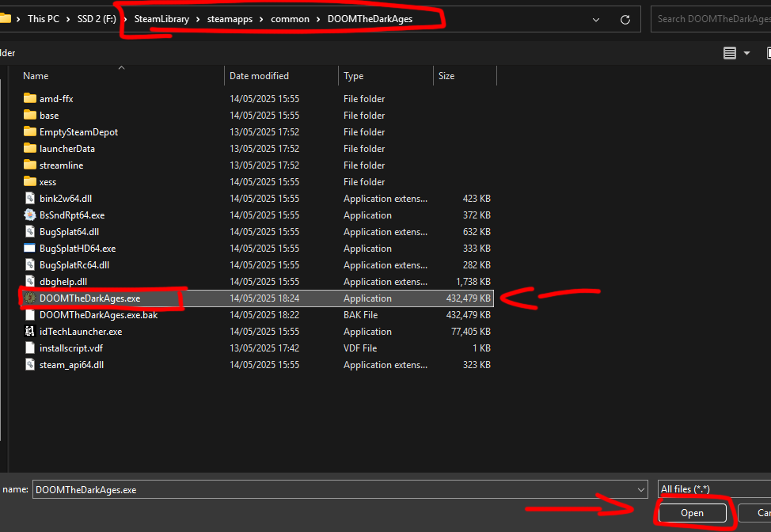Select the base folder icon
This screenshot has height=532, width=771.
tap(30, 115)
